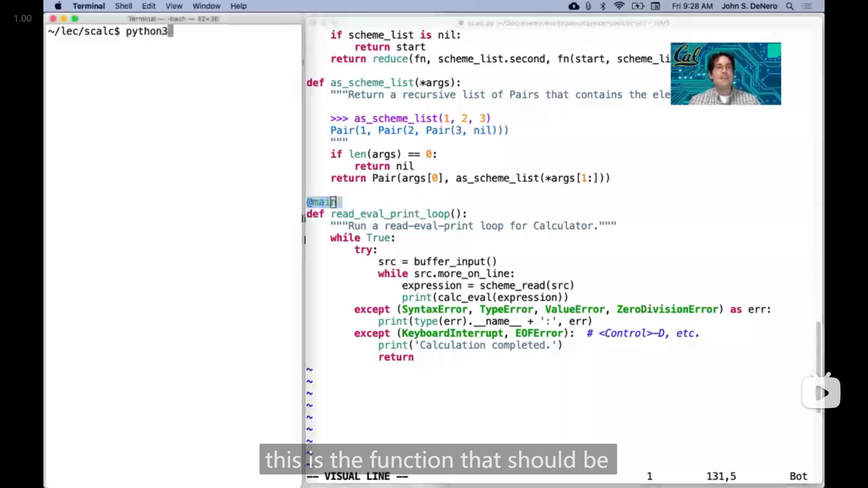868x488 pixels.
Task: Open the Help menu
Action: pos(238,6)
